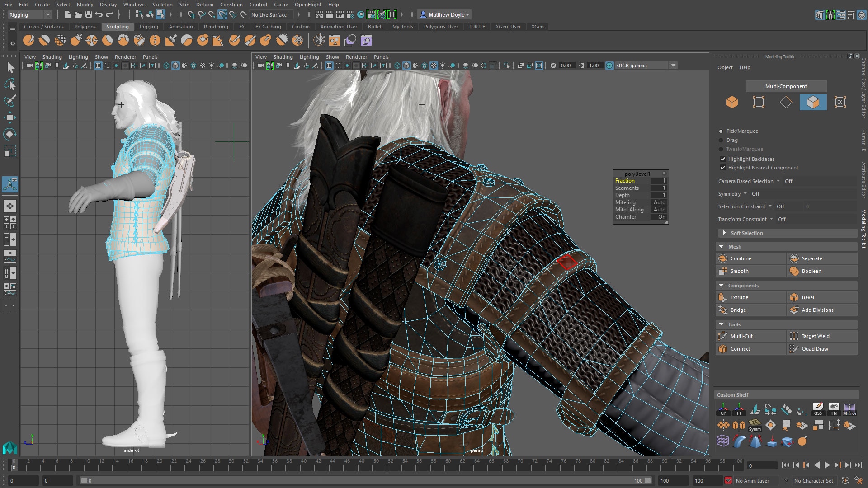The width and height of the screenshot is (868, 488).
Task: Expand the Soft Selection options
Action: [724, 233]
